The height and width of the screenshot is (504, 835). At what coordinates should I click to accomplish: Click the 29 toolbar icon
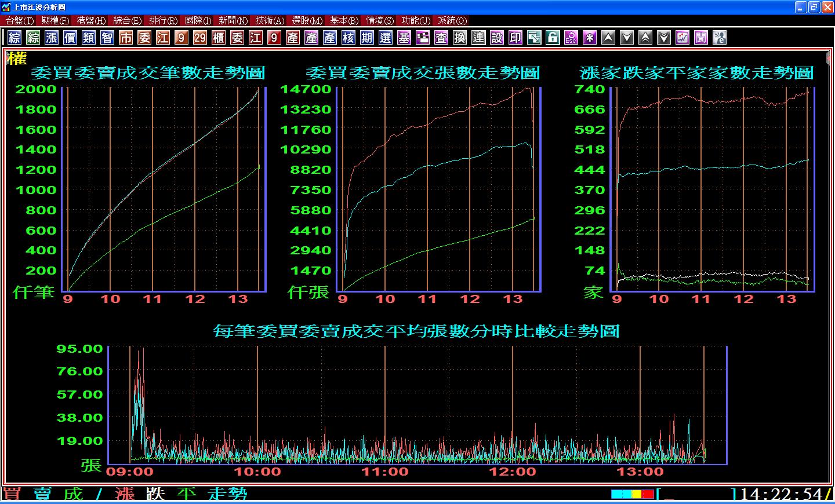click(x=200, y=38)
